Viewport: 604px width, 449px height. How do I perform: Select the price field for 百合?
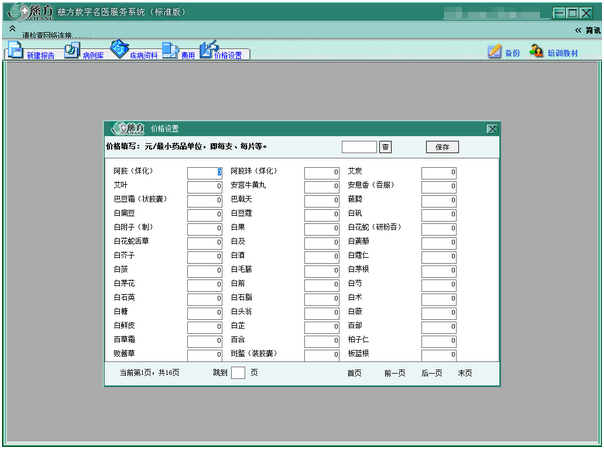pyautogui.click(x=322, y=340)
